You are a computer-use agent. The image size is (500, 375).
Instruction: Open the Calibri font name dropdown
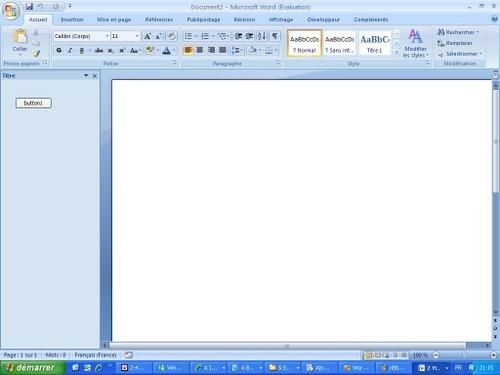click(107, 36)
